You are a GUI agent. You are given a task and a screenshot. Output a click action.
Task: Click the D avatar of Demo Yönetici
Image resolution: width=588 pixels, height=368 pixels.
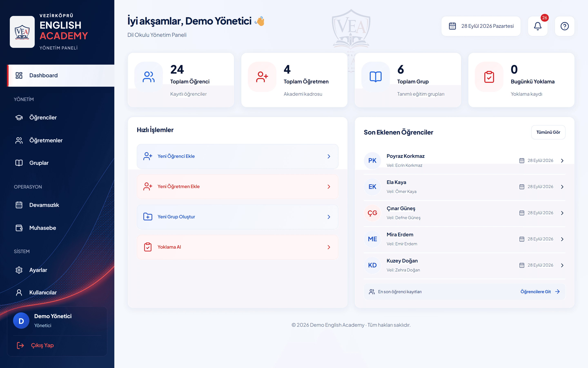tap(21, 321)
